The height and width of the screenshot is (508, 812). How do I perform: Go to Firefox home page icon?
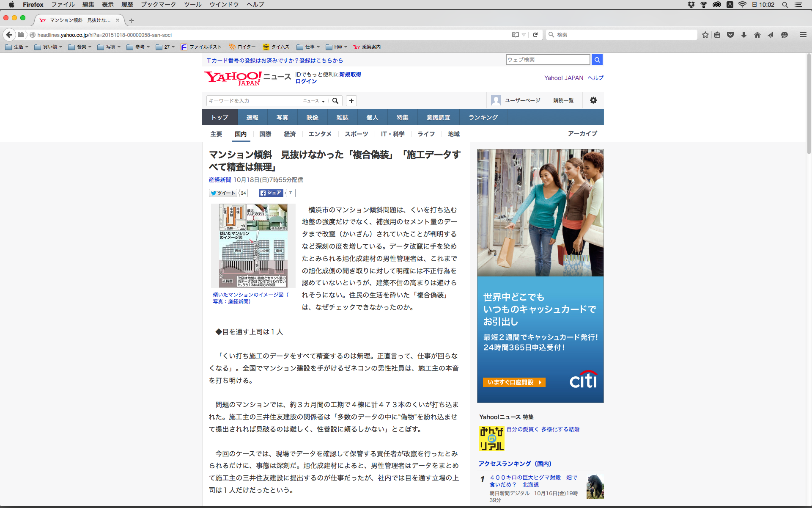pos(757,35)
